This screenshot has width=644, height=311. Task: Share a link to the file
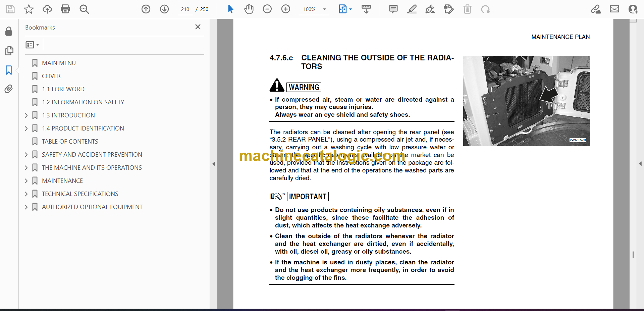click(596, 9)
